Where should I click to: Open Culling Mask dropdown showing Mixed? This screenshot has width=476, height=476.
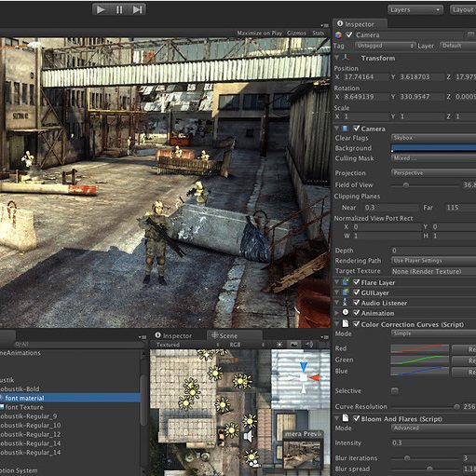pyautogui.click(x=433, y=158)
